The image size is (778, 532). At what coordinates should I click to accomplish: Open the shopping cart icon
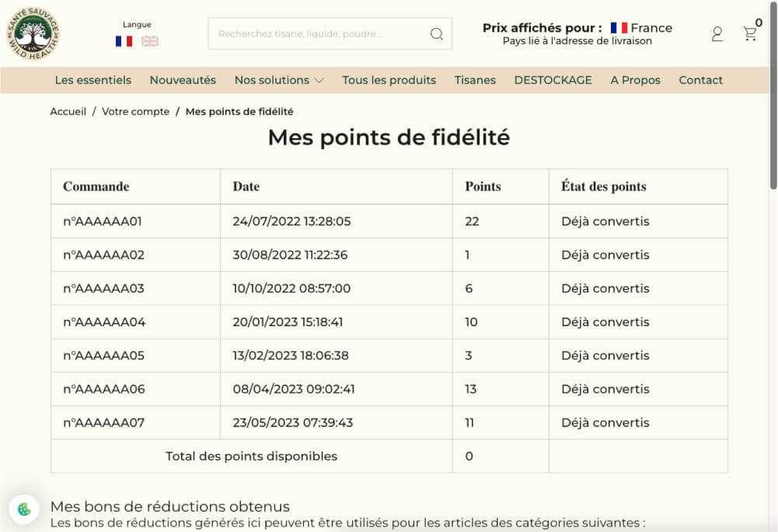(750, 33)
